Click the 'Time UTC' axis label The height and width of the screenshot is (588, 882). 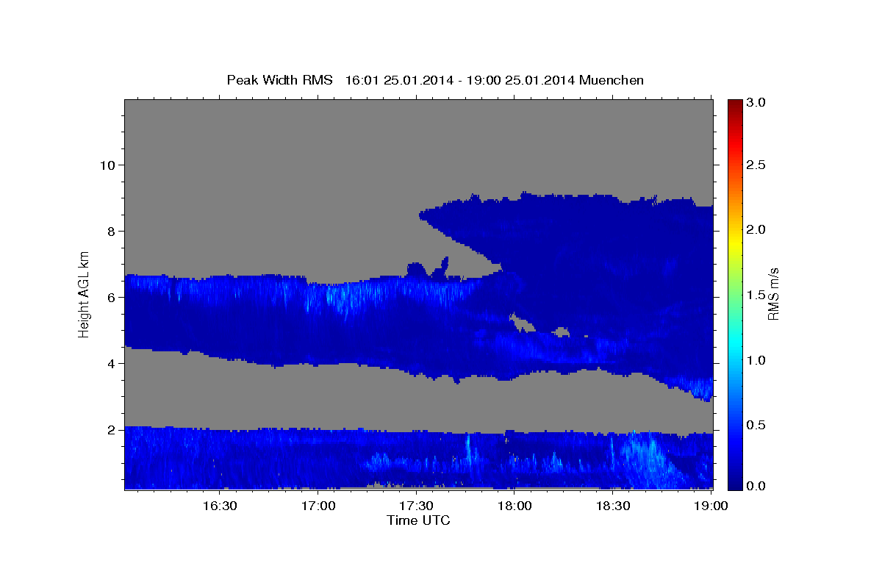[x=418, y=520]
